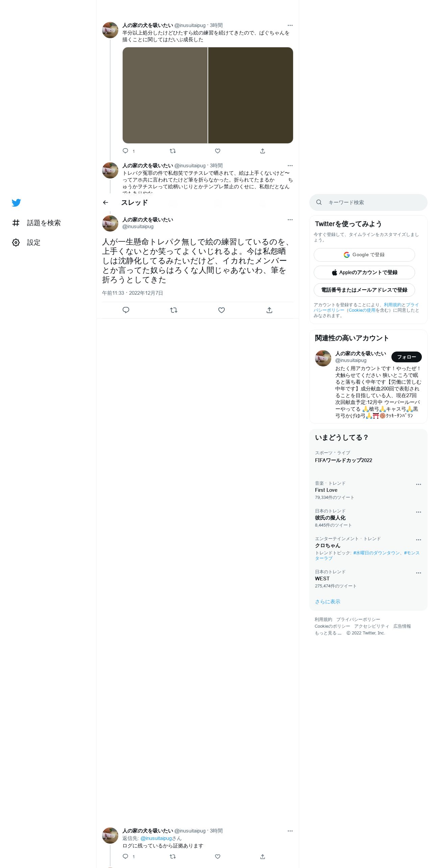The width and height of the screenshot is (434, 868).
Task: Click the Twitter bird logo
Action: pos(16,202)
